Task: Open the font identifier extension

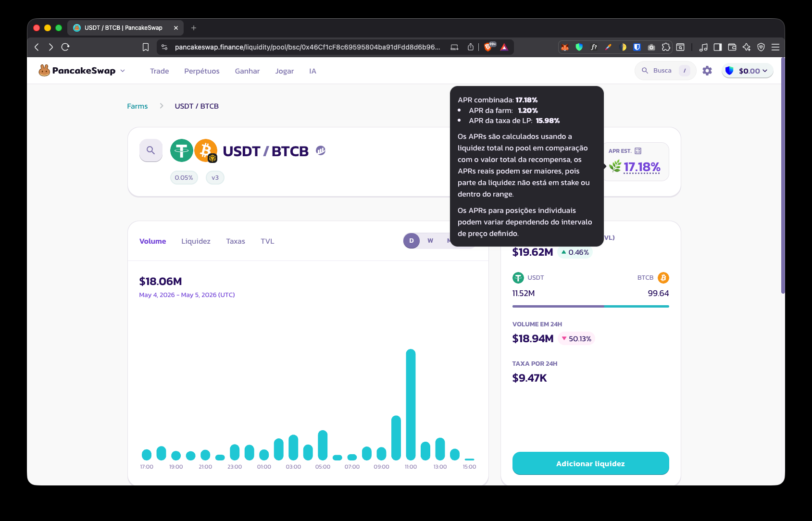Action: pyautogui.click(x=594, y=47)
